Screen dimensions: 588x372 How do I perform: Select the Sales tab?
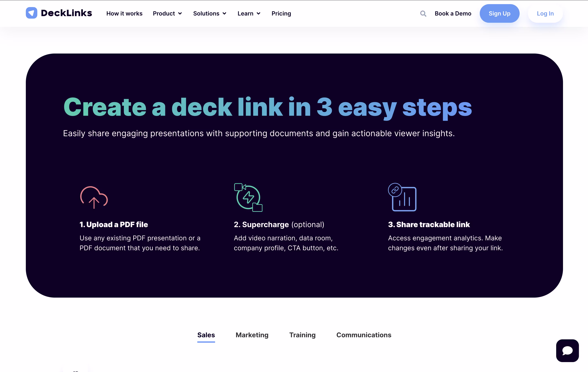(x=206, y=335)
